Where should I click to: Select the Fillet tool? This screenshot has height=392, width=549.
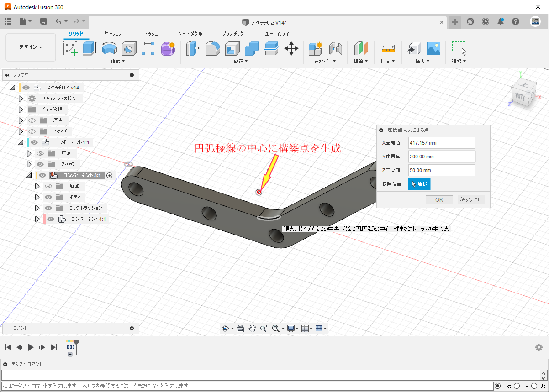213,48
